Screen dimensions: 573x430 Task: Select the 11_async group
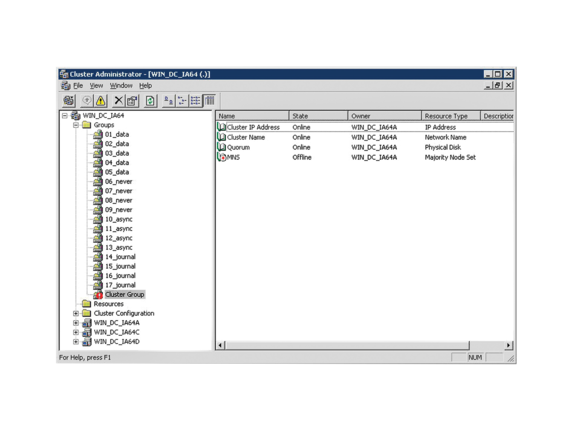[x=118, y=229]
